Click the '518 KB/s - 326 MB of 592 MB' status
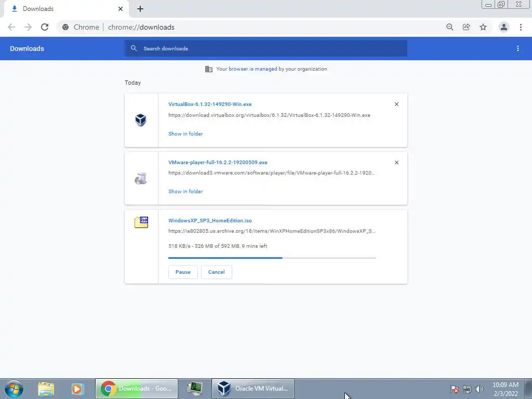Viewport: 532px width, 399px height. point(218,246)
